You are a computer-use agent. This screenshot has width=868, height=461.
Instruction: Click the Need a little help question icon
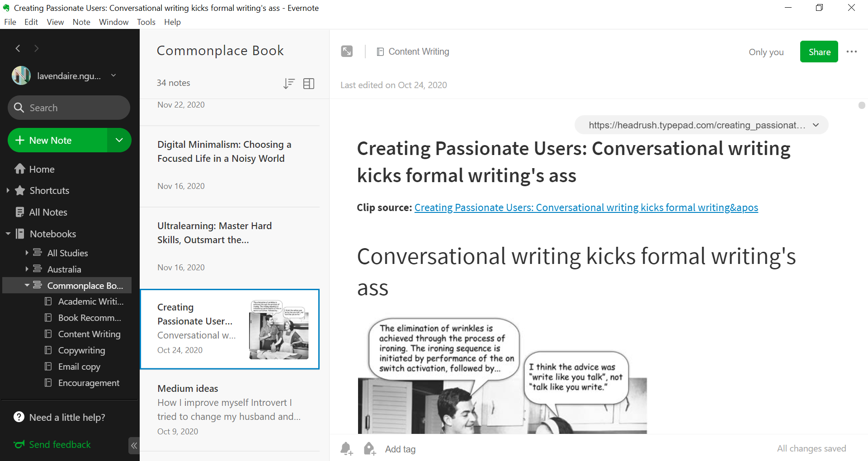click(19, 417)
